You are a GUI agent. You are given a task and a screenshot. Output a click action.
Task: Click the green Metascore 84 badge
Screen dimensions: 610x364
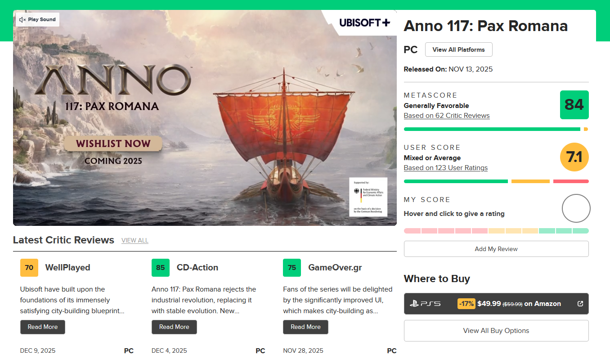(x=574, y=105)
